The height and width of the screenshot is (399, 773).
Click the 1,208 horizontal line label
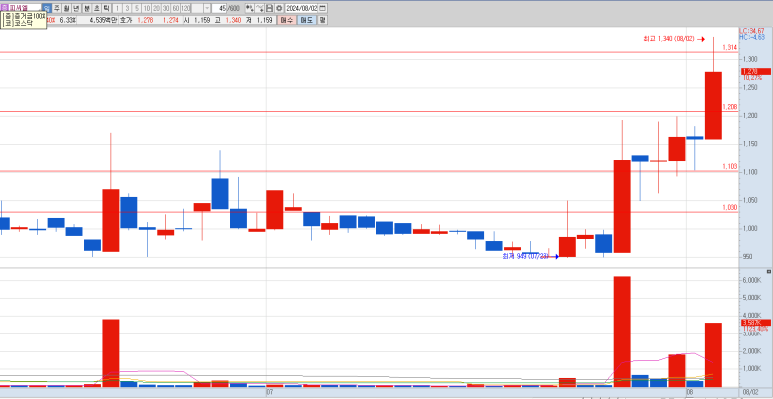730,107
